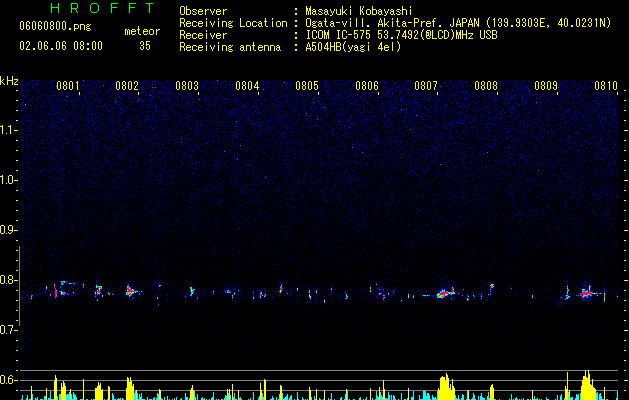Click the 0801 time marker

point(67,86)
